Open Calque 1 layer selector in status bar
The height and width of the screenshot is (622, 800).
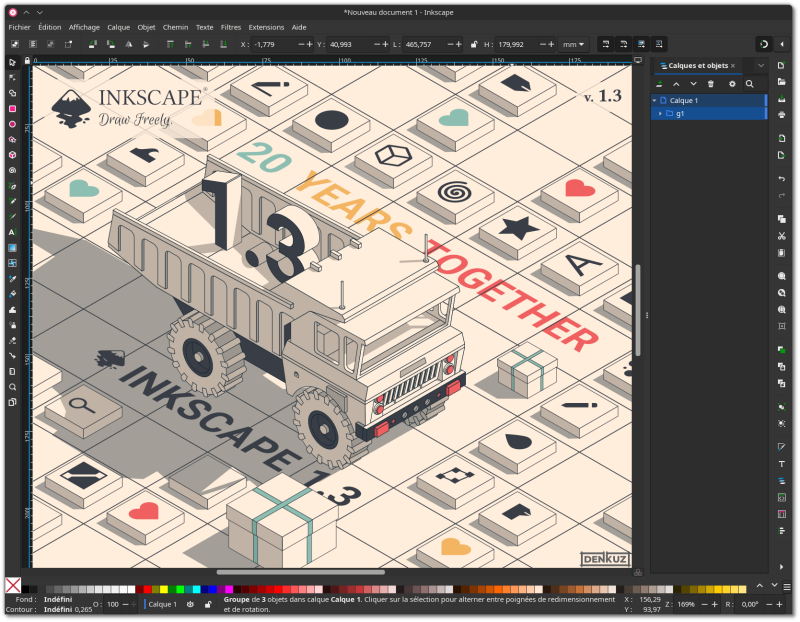[161, 604]
